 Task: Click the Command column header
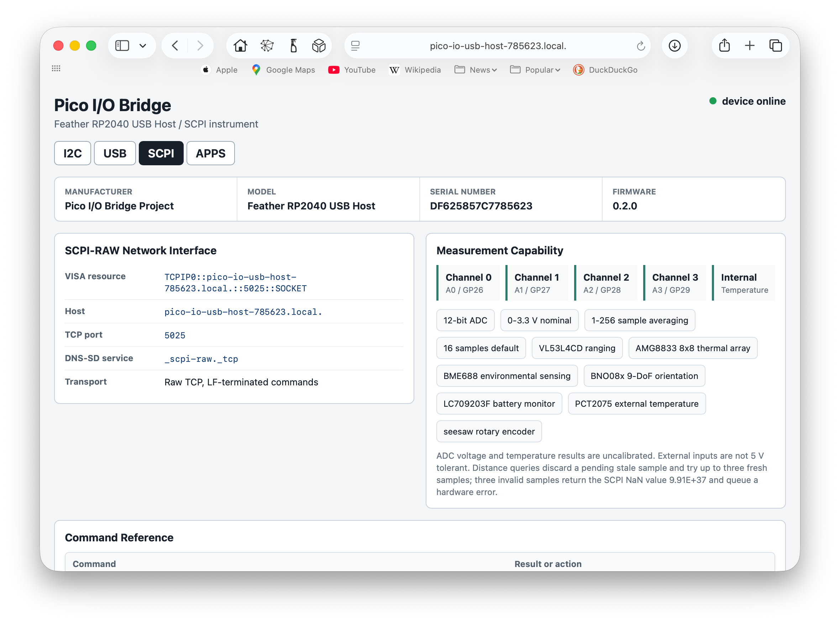click(x=94, y=564)
